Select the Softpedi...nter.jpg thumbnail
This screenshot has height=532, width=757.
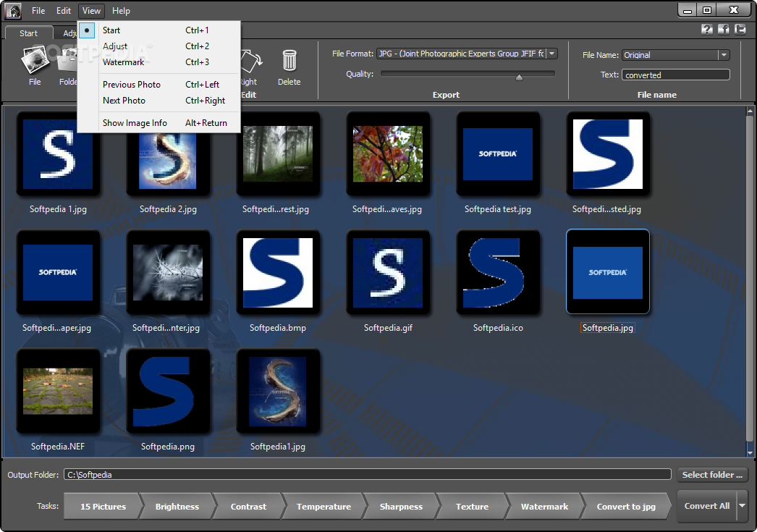click(168, 272)
